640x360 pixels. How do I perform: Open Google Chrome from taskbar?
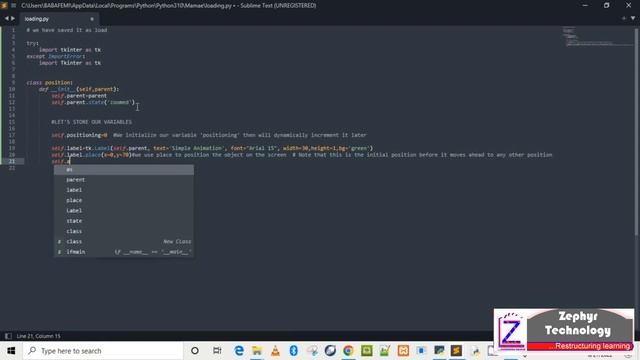(348, 351)
